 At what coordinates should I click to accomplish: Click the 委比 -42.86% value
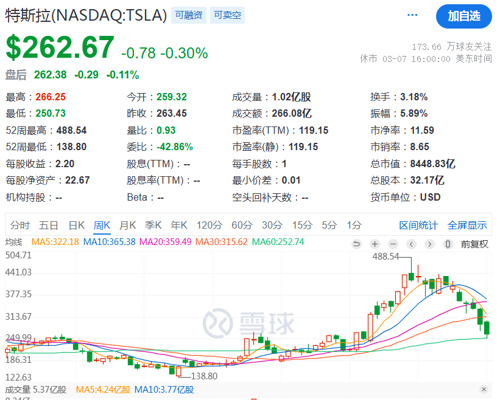(175, 147)
